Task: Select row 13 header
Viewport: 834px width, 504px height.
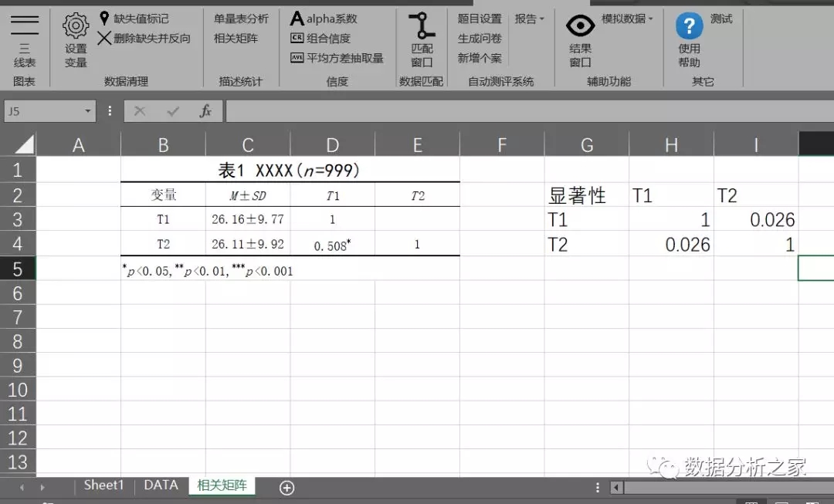Action: (x=18, y=462)
